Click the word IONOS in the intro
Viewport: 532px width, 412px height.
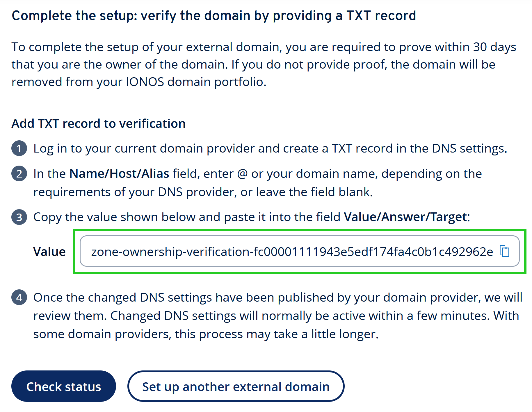pos(145,82)
